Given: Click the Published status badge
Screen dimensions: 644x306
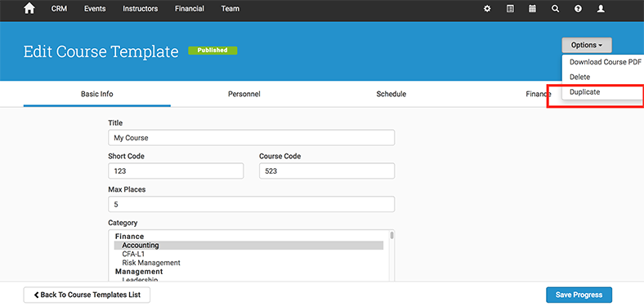Looking at the screenshot, I should [x=212, y=51].
